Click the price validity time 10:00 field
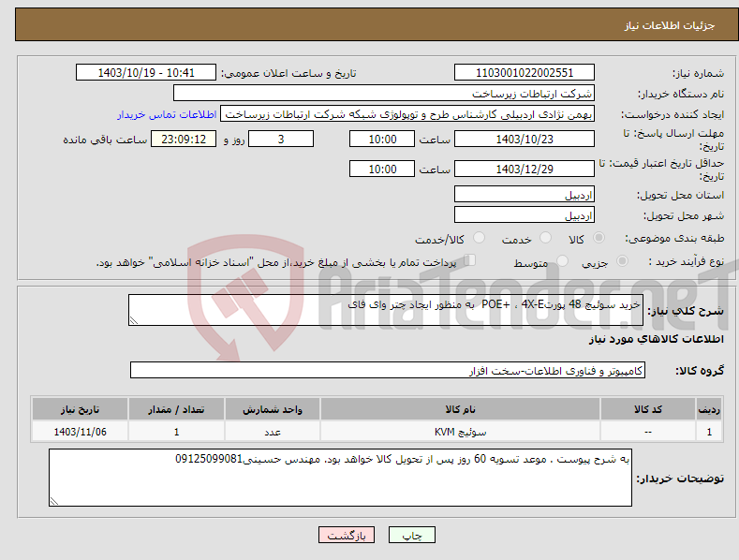Screen dimensions: 739x560 [x=382, y=169]
